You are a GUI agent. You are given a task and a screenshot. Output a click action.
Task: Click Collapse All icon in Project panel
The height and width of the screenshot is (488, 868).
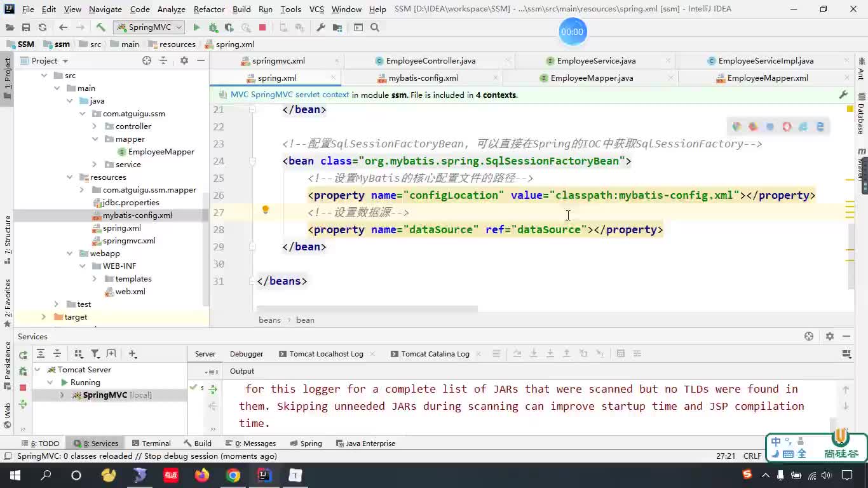[163, 60]
